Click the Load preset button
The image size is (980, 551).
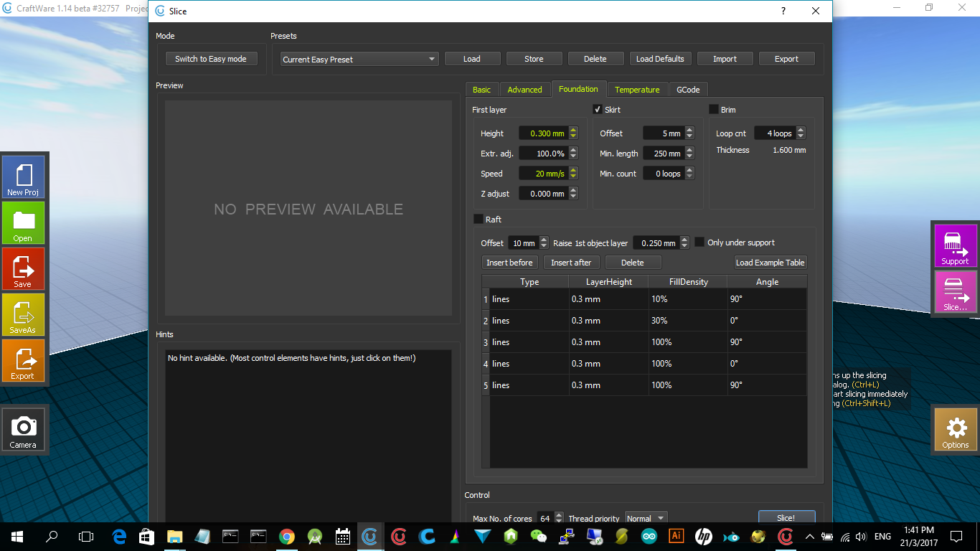472,59
